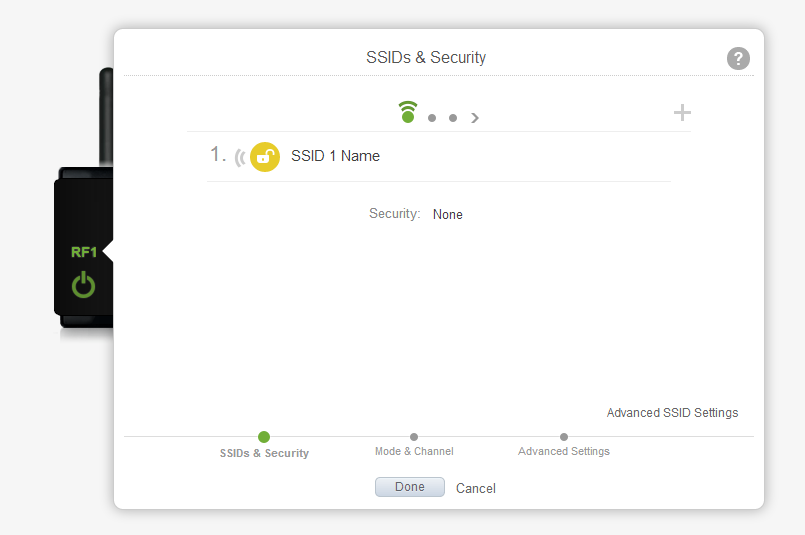Click the grey Mode & Channel step dot
Image resolution: width=805 pixels, height=535 pixels.
414,437
